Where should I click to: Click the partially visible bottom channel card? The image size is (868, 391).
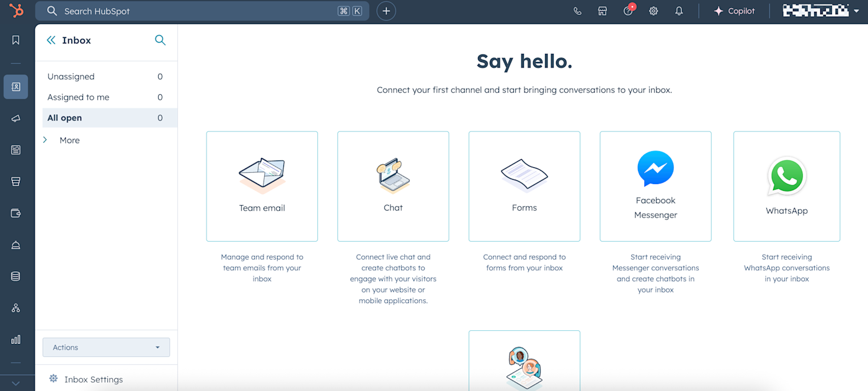click(x=525, y=361)
